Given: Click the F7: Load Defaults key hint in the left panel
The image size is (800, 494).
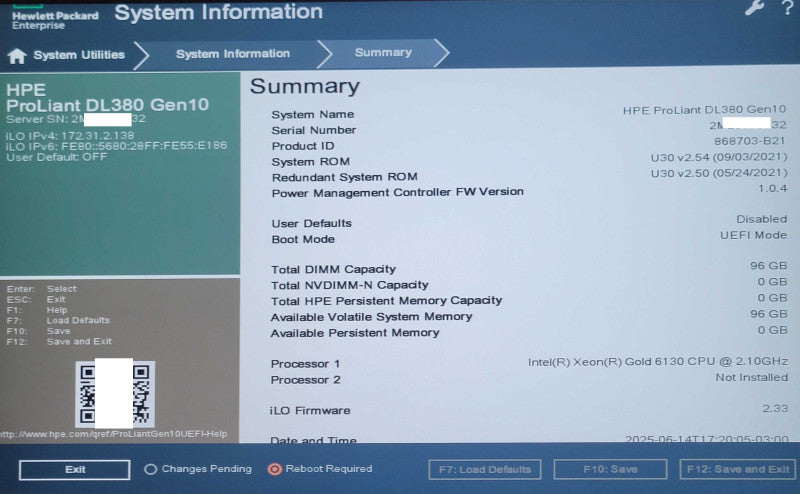Looking at the screenshot, I should coord(58,320).
